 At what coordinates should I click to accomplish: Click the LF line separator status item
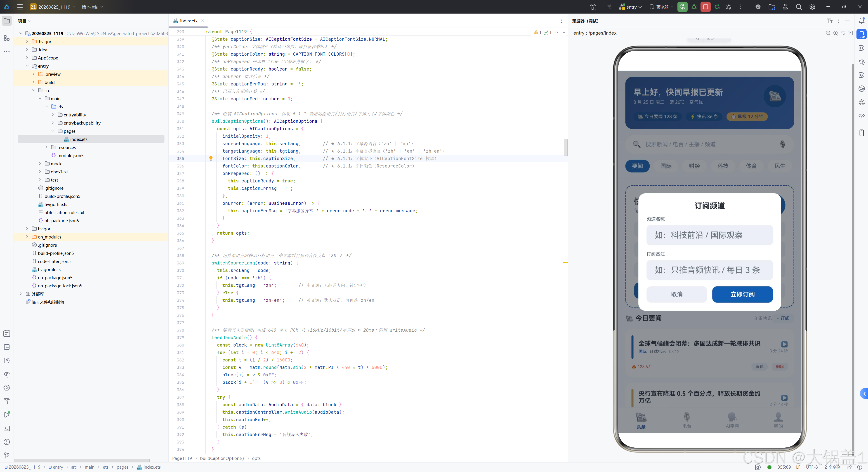(x=798, y=467)
